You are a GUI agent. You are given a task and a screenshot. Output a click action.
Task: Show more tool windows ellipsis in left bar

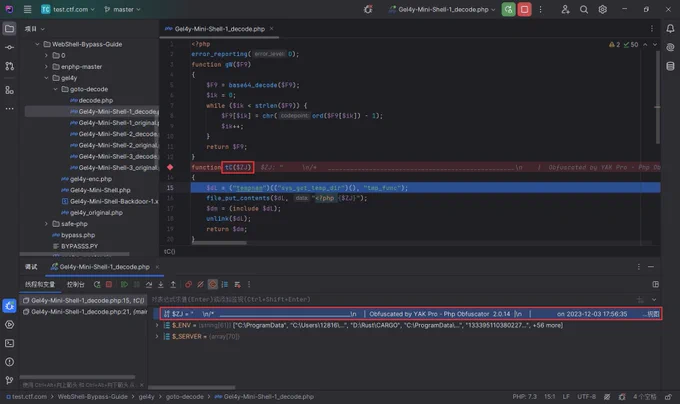pos(9,108)
